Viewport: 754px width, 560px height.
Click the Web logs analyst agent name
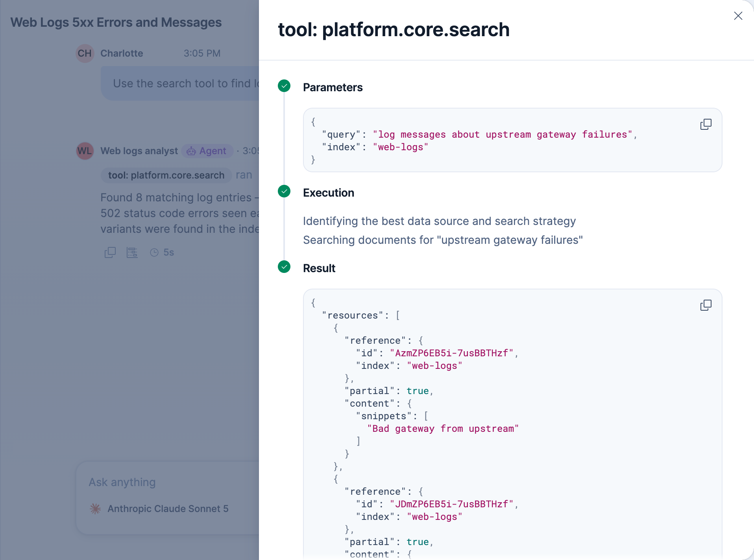point(139,151)
